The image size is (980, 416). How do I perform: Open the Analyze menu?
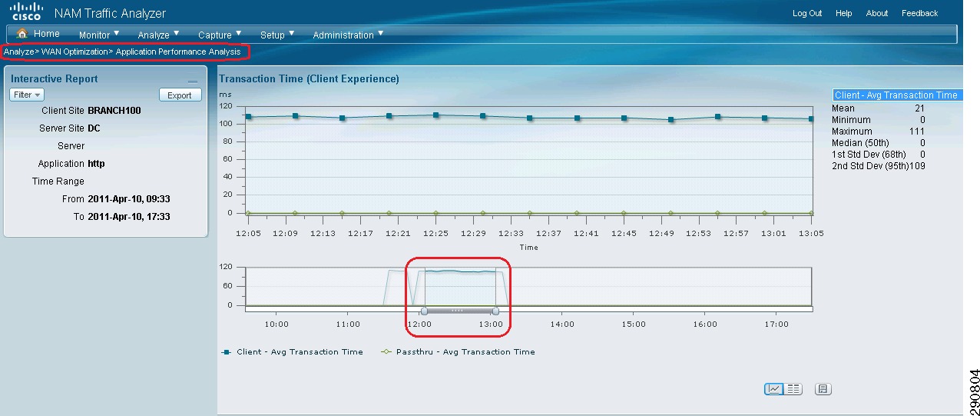[158, 35]
